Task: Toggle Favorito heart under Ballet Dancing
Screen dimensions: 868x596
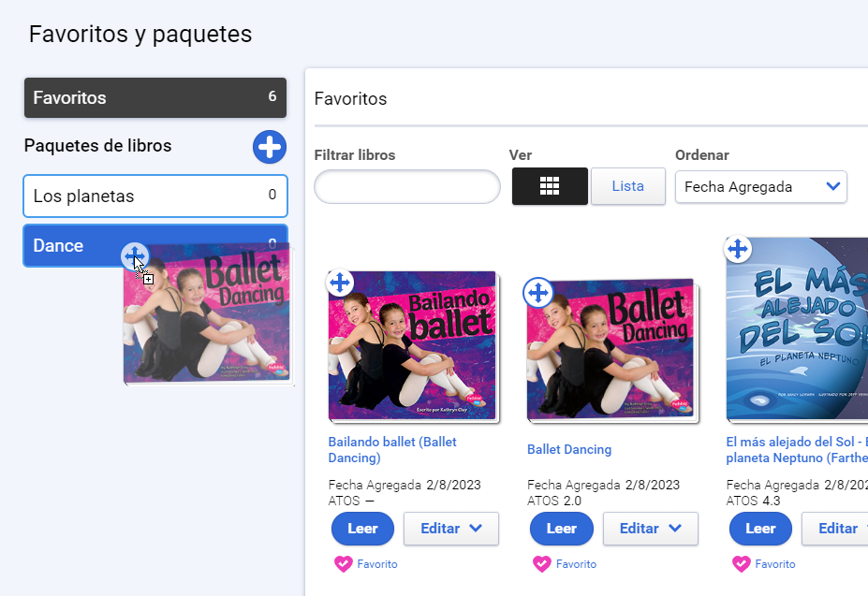Action: pos(542,564)
